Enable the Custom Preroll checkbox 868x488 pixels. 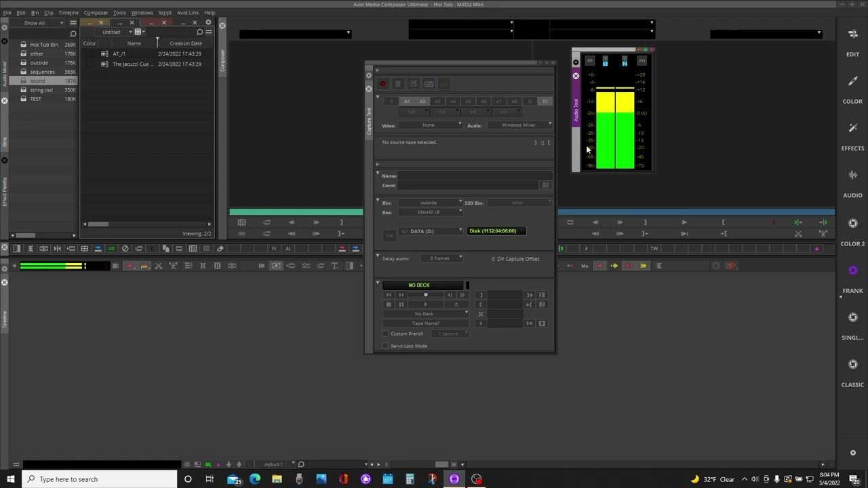click(386, 333)
